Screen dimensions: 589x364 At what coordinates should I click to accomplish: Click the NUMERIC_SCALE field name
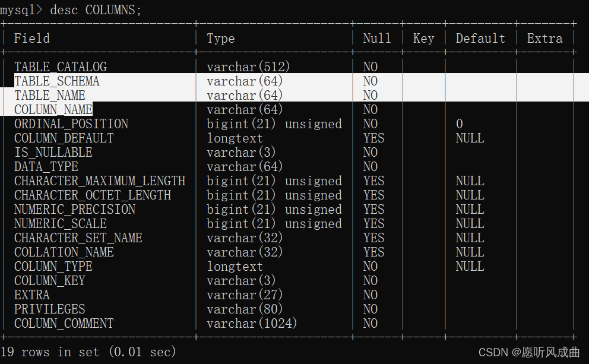click(x=61, y=223)
